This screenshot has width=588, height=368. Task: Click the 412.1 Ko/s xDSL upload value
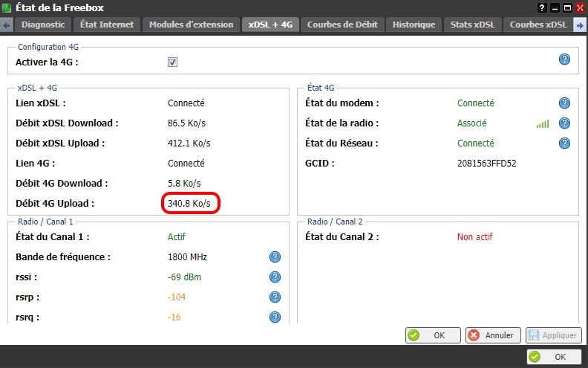coord(189,143)
